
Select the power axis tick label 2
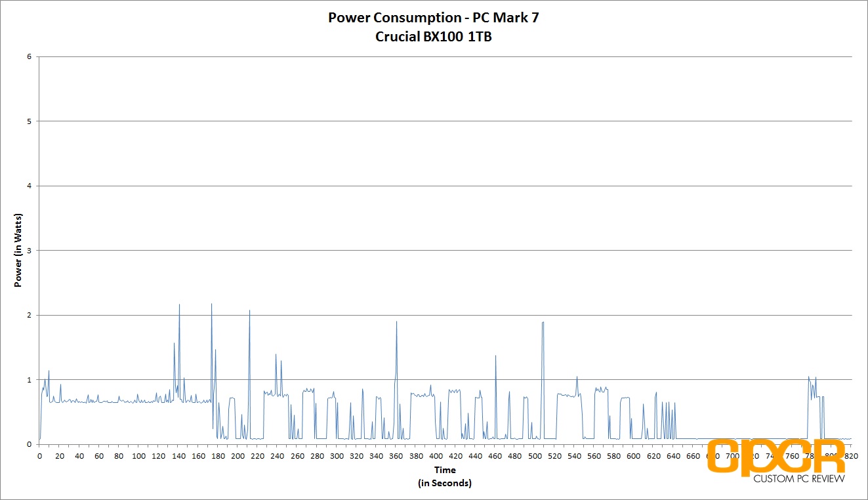29,315
